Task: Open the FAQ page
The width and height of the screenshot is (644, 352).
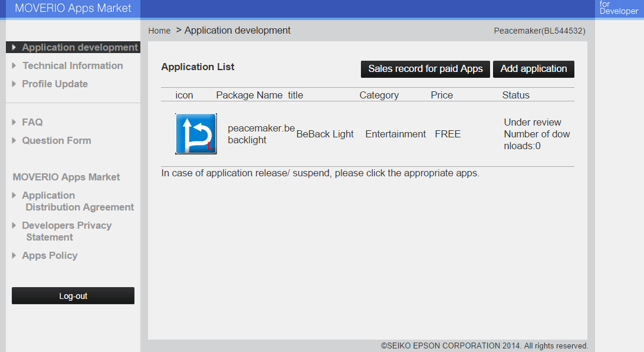Action: pyautogui.click(x=32, y=122)
